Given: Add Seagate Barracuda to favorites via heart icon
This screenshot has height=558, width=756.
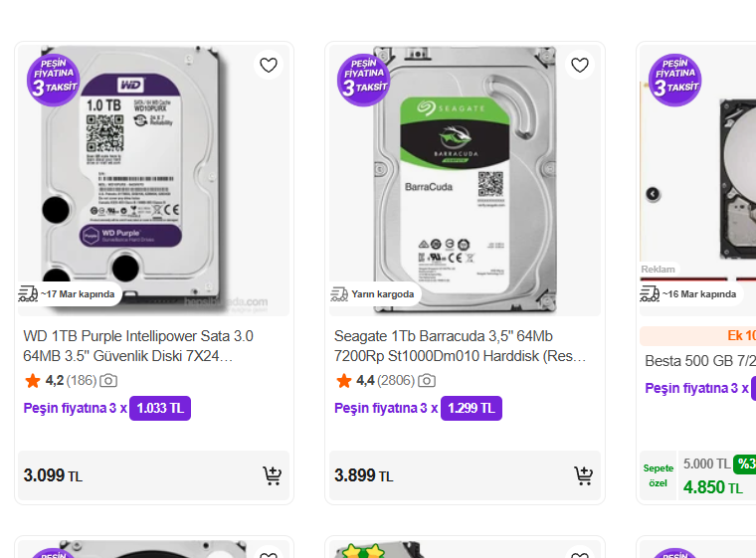Looking at the screenshot, I should (580, 66).
